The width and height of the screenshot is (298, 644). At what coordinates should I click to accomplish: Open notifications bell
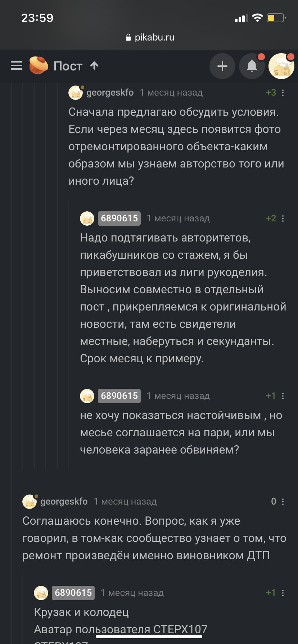point(252,66)
